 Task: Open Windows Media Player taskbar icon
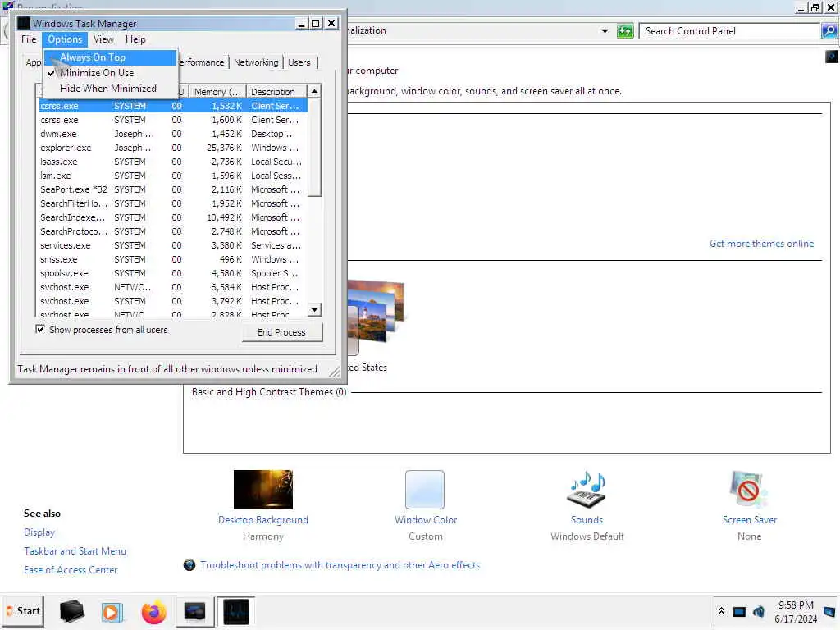[x=112, y=612]
